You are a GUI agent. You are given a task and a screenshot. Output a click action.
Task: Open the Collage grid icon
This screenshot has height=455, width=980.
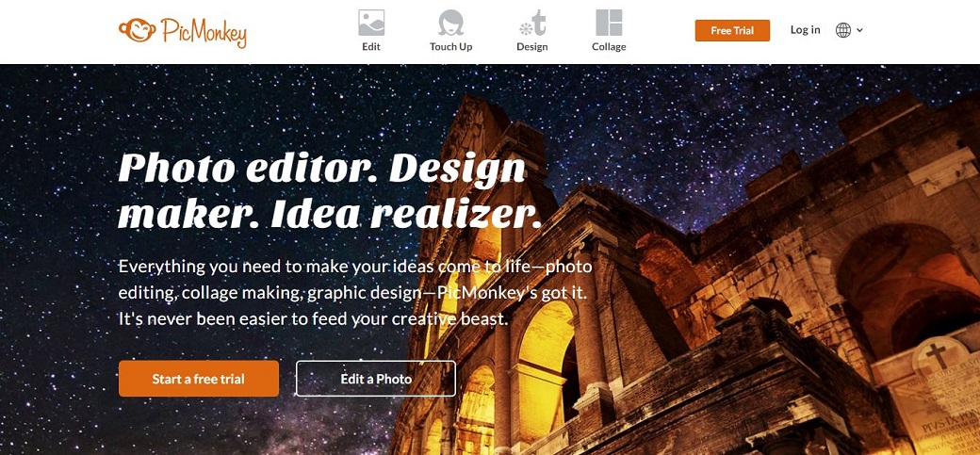pyautogui.click(x=609, y=23)
